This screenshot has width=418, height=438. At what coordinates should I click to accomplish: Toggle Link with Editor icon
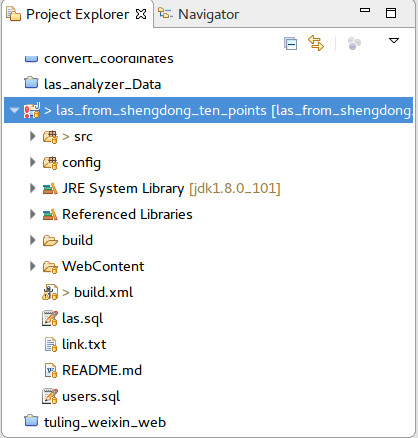pyautogui.click(x=316, y=43)
